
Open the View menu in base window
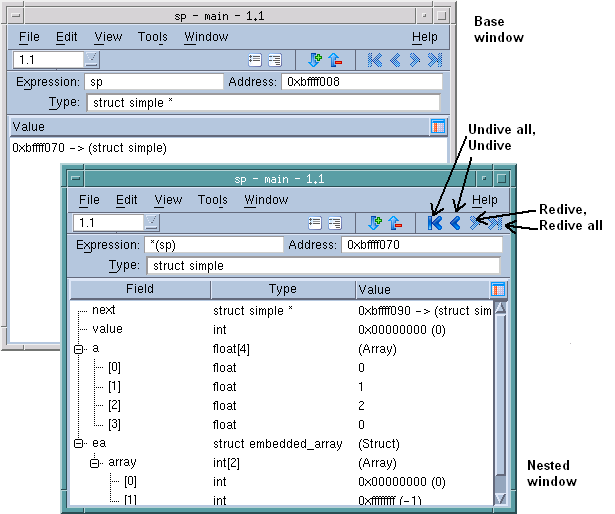coord(108,37)
